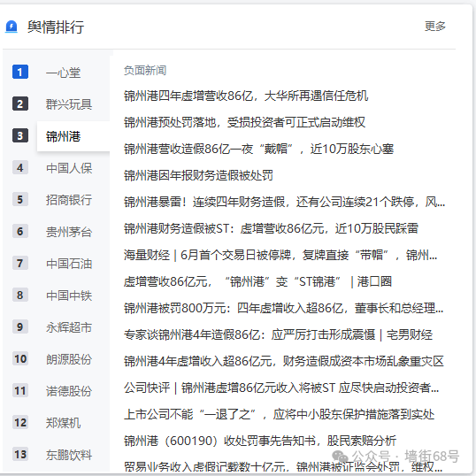476x476 pixels.
Task: Select 中国人保 in the ranking list
Action: point(69,168)
